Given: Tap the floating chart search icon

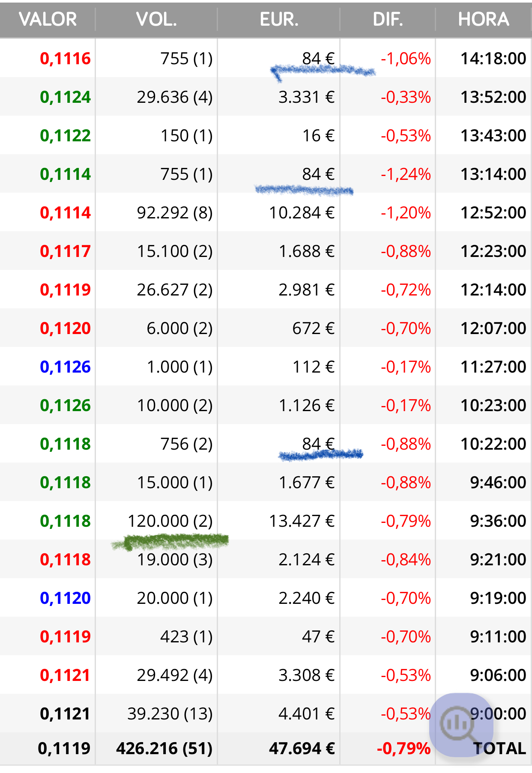Looking at the screenshot, I should point(461,725).
